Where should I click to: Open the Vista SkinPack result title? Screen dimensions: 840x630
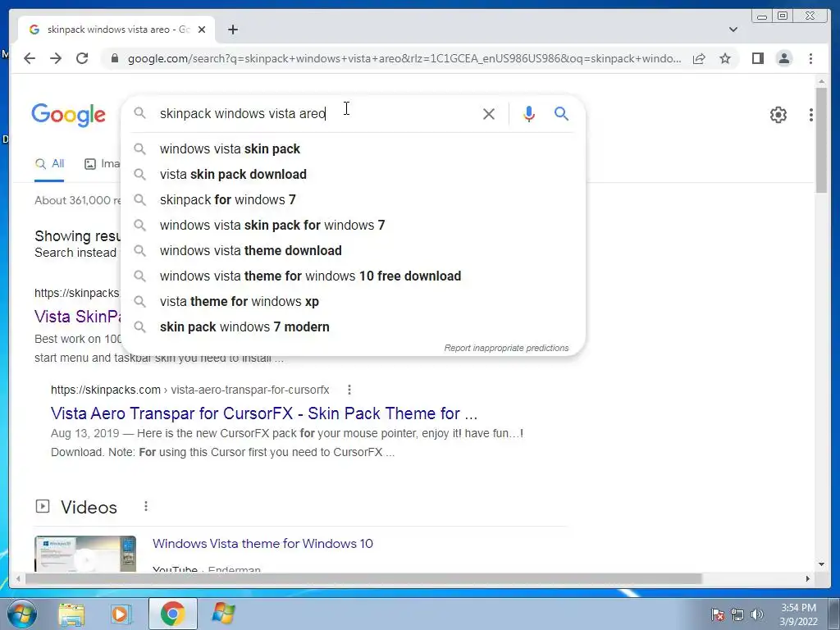(78, 317)
